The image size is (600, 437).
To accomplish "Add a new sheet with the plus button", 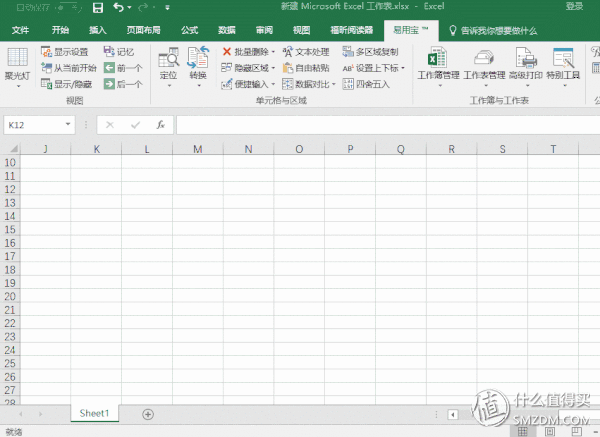I will [x=148, y=413].
